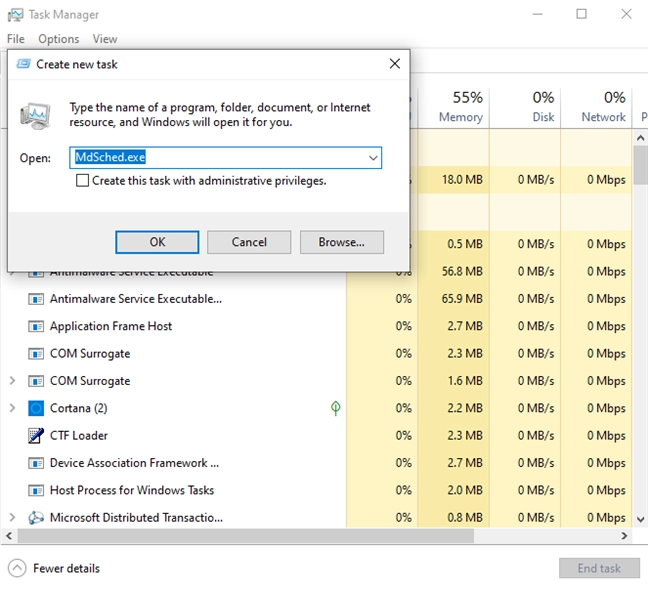Confirm with the OK button
Viewport: 648px width, 591px height.
pos(157,242)
